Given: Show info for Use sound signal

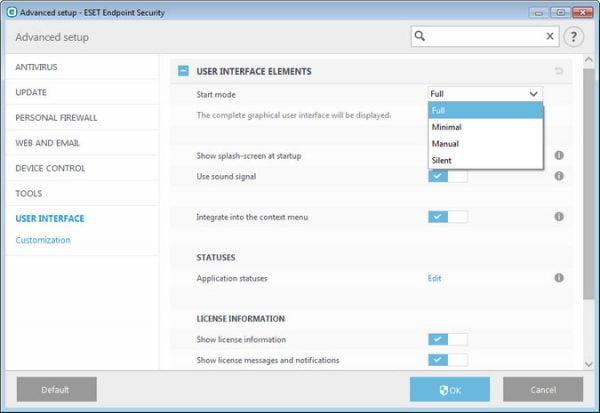Looking at the screenshot, I should (559, 176).
